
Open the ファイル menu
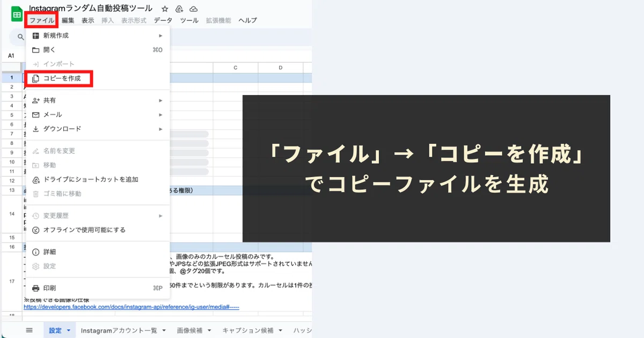click(x=42, y=20)
